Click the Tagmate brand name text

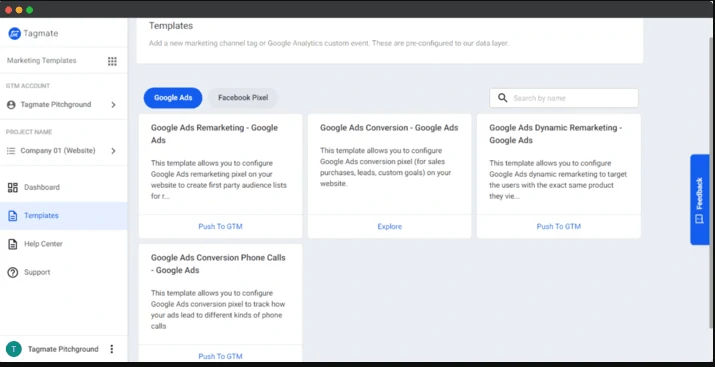41,33
